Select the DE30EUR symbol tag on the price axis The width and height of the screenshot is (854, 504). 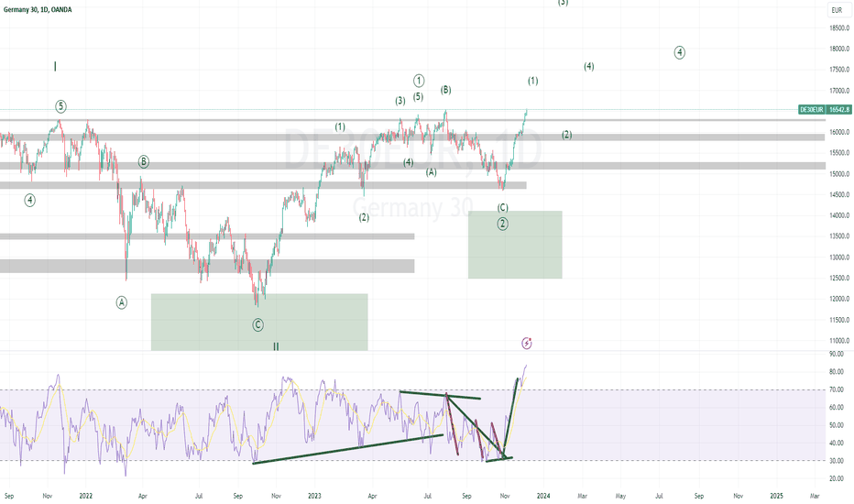[x=812, y=110]
